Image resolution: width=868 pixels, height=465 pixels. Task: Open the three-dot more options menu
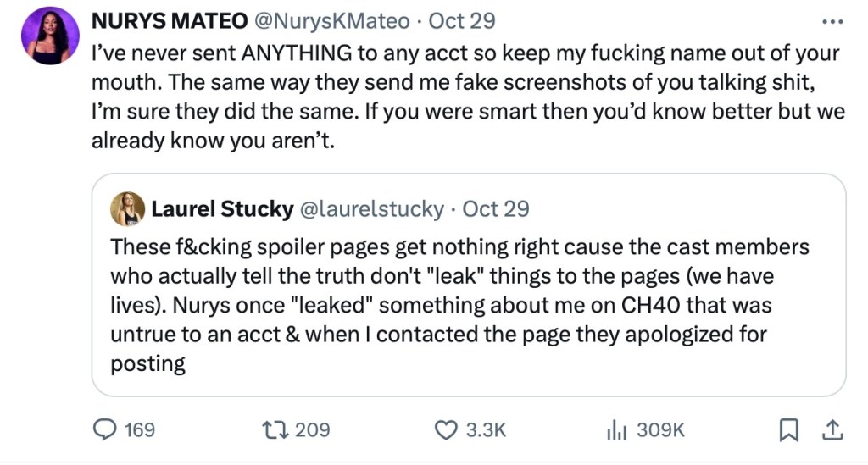click(x=834, y=19)
